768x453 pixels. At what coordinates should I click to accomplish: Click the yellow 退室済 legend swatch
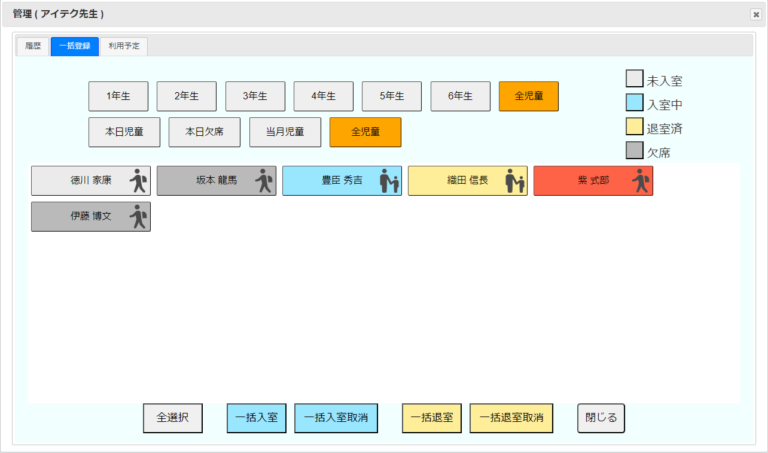point(634,127)
